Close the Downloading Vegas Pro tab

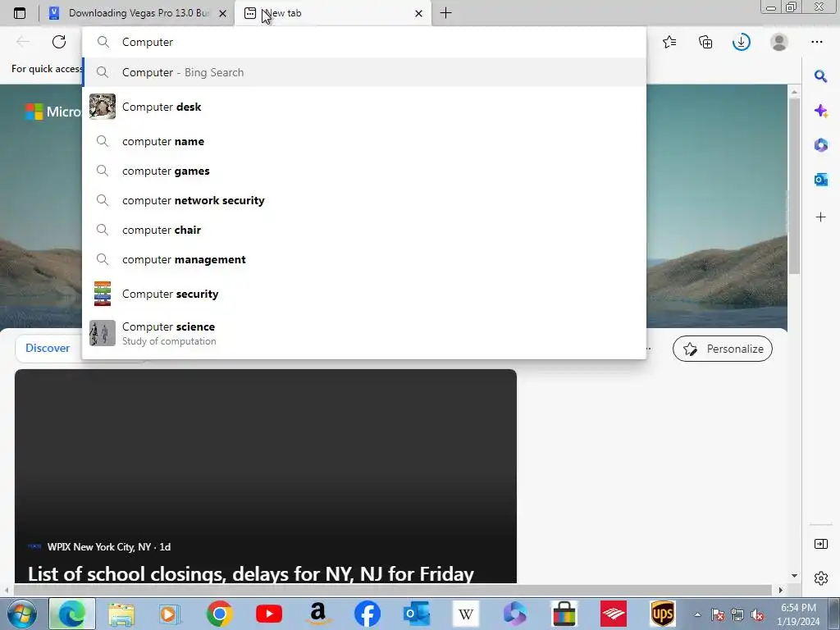[x=223, y=13]
